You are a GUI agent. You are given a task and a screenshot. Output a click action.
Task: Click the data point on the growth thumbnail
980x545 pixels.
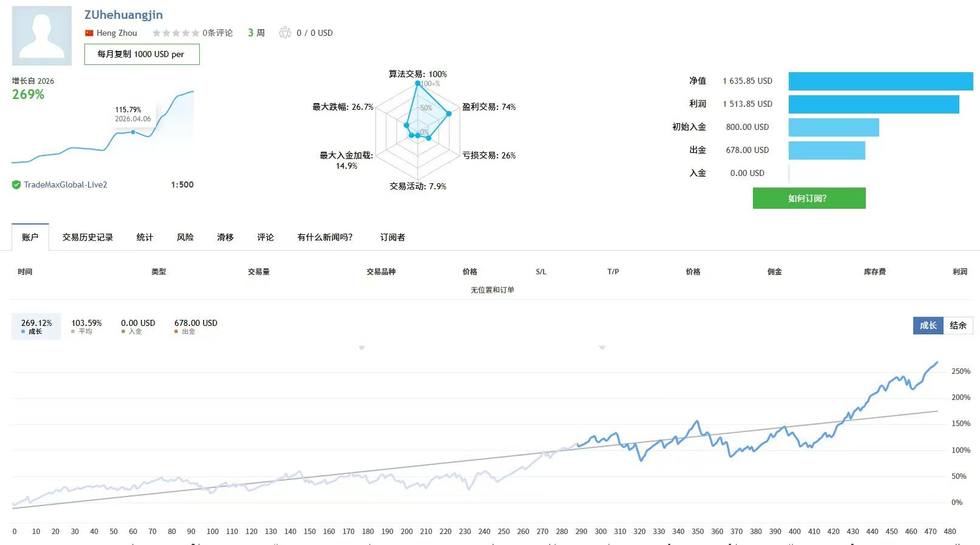(133, 132)
